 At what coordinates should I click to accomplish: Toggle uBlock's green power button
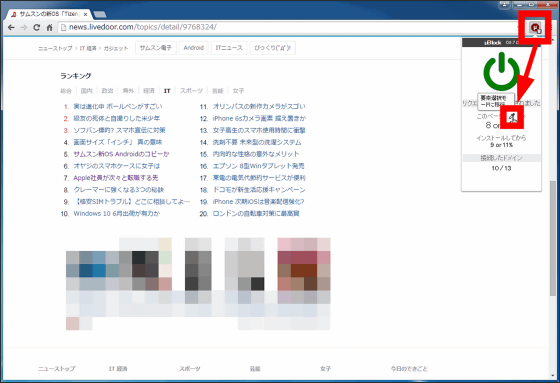(x=501, y=72)
